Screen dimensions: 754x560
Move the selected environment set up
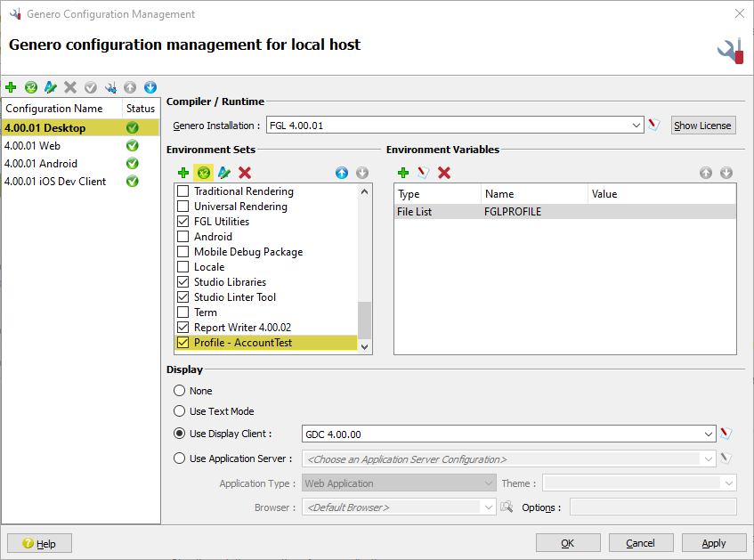click(x=341, y=172)
